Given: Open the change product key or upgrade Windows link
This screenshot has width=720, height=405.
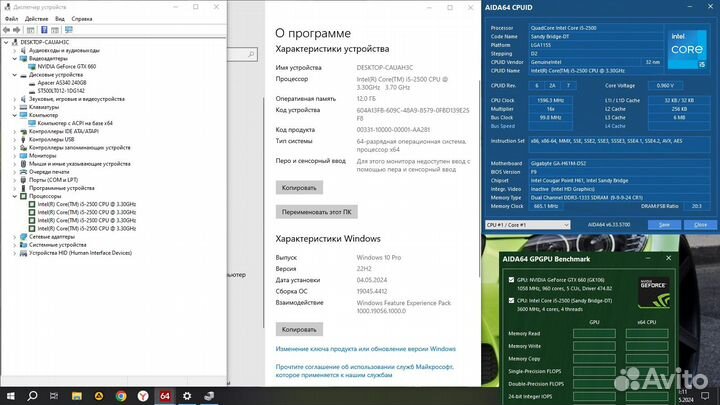Looking at the screenshot, I should pyautogui.click(x=366, y=349).
